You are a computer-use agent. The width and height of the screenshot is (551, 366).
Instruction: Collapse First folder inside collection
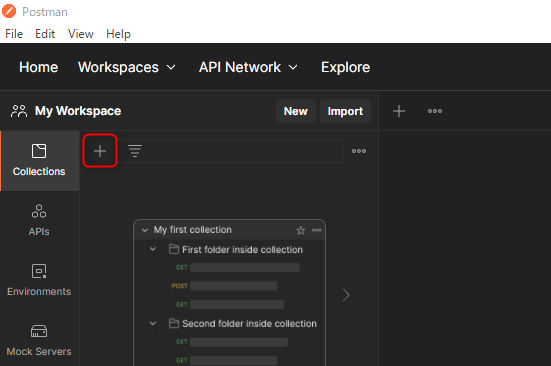[153, 249]
